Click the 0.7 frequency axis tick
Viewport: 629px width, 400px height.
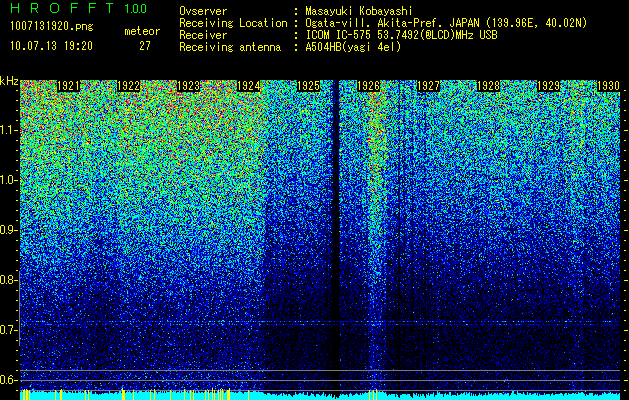point(8,330)
